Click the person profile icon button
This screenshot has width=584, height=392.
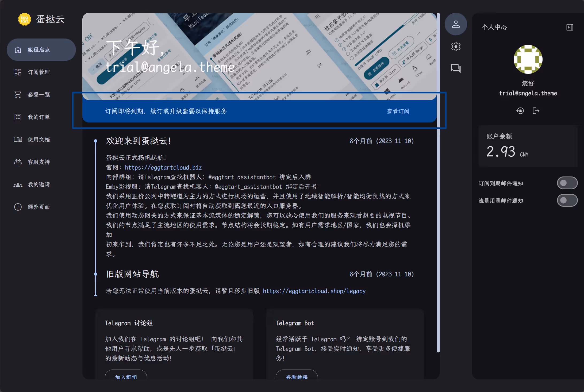pyautogui.click(x=456, y=24)
